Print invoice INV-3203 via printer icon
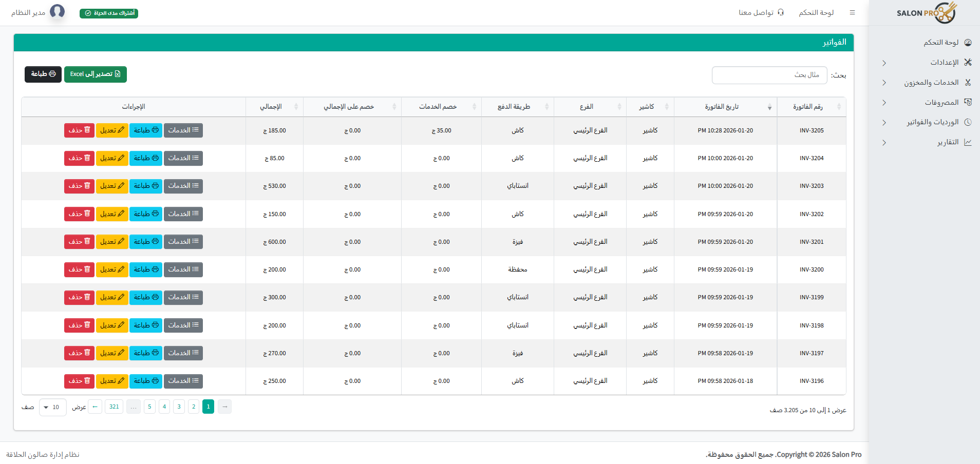Viewport: 980px width, 464px height. [x=155, y=186]
